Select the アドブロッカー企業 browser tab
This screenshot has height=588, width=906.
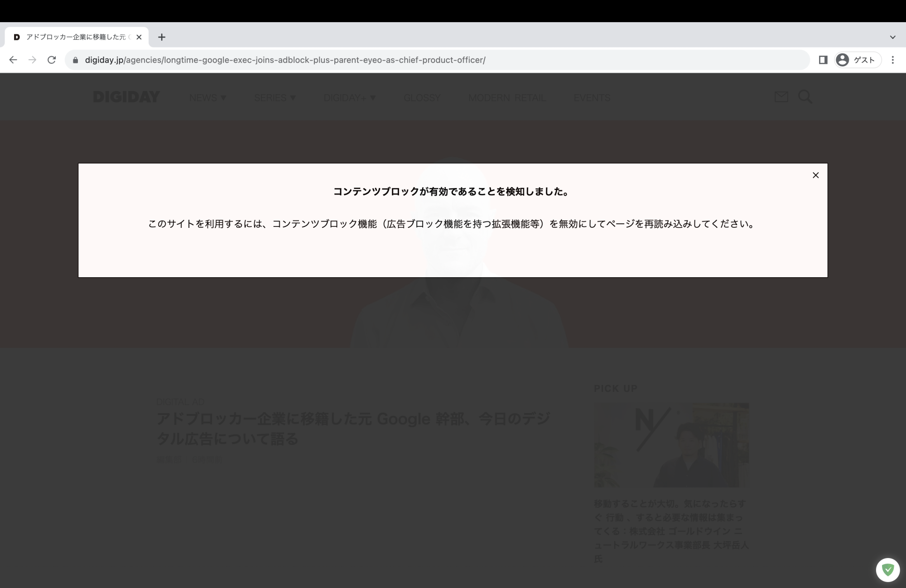pyautogui.click(x=72, y=37)
